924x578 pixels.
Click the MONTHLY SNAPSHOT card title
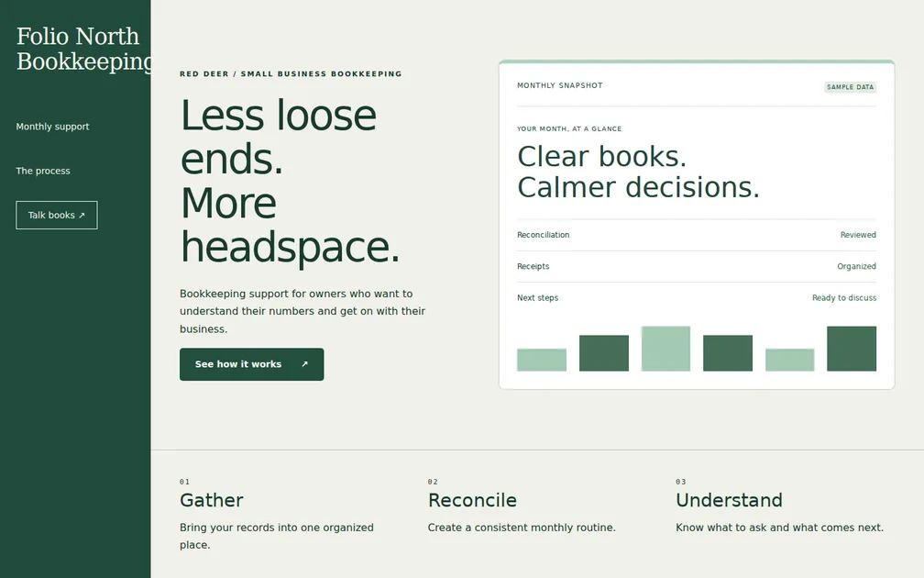point(560,85)
